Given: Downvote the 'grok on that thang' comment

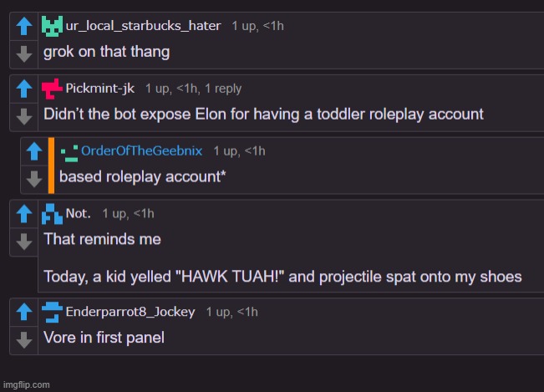Looking at the screenshot, I should (x=25, y=53).
